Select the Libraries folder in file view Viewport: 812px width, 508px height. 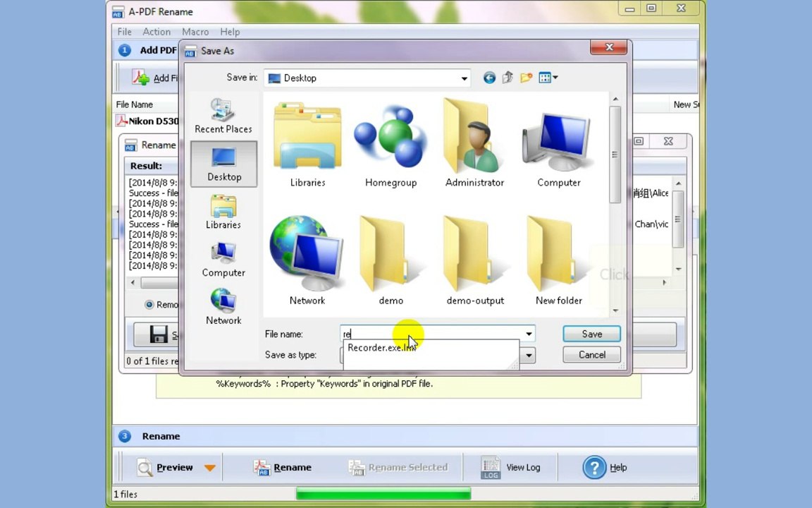307,145
